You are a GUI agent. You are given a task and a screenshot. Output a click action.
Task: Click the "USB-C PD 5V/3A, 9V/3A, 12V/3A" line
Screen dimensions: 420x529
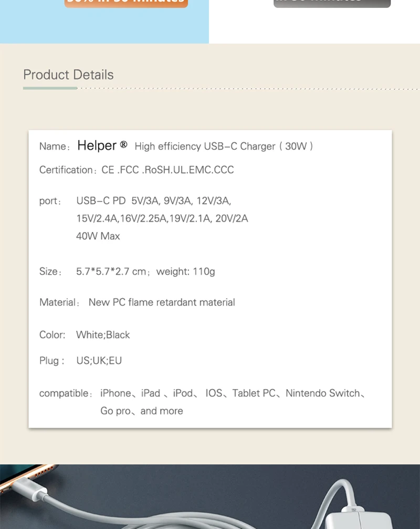coord(154,201)
